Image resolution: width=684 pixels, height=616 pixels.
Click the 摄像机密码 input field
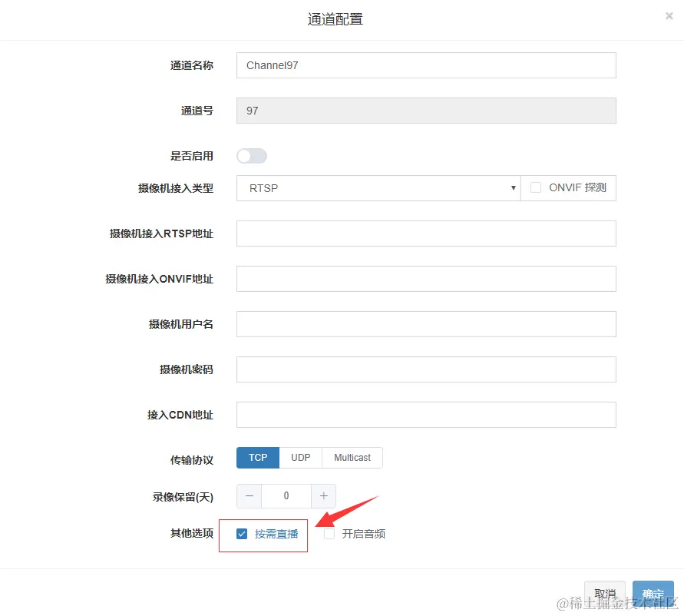(x=425, y=369)
